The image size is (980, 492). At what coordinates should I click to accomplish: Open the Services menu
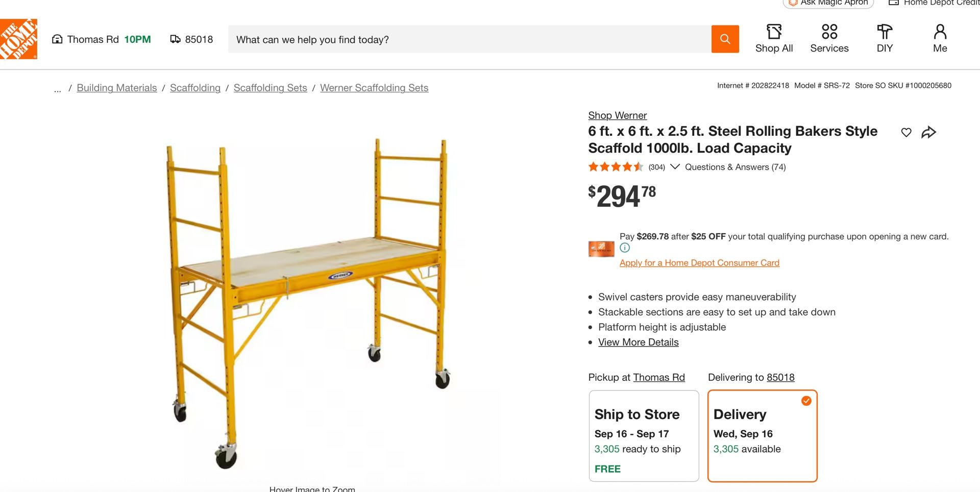[829, 39]
